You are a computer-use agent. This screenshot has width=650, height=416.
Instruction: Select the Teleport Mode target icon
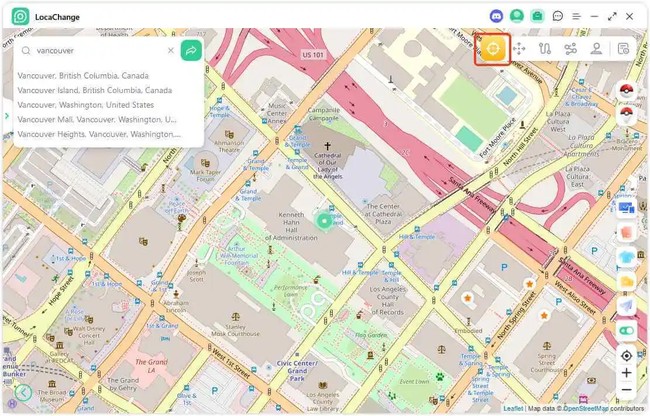coord(492,49)
